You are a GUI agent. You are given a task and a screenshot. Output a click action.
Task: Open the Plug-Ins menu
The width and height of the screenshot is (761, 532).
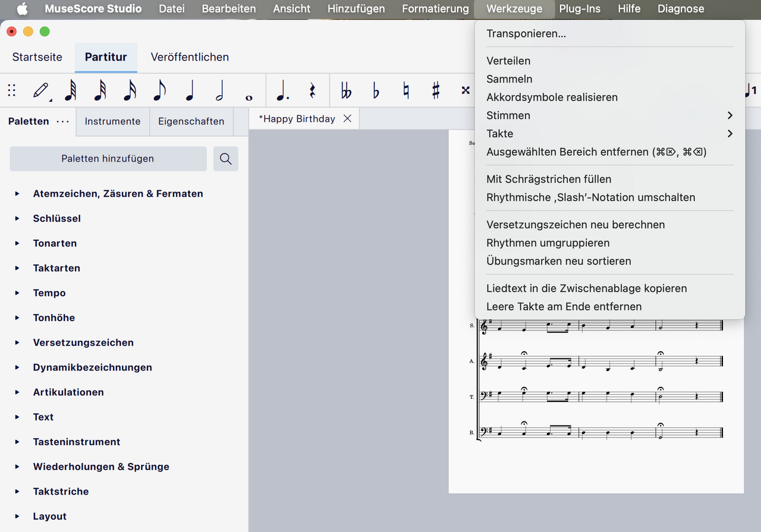point(580,9)
